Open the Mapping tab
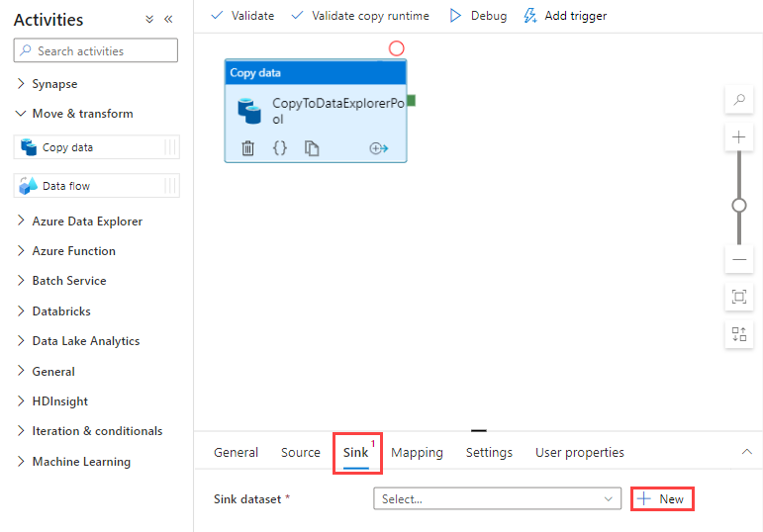The height and width of the screenshot is (532, 763). pos(417,452)
